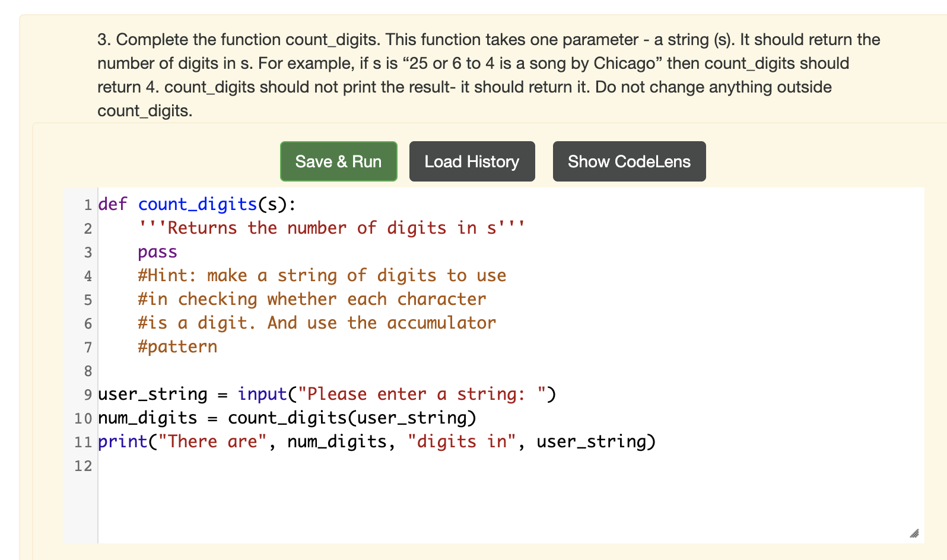Click the print statement on line 11

[377, 441]
